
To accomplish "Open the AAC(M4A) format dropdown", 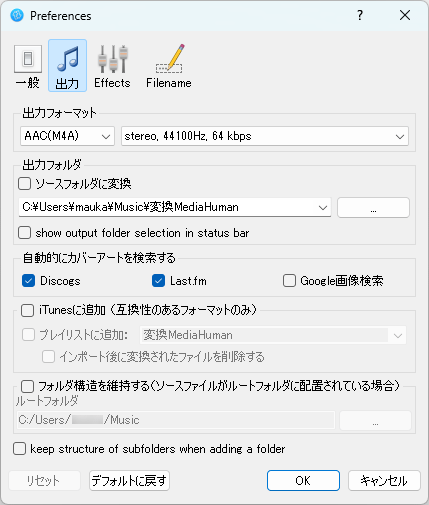I will pos(67,136).
